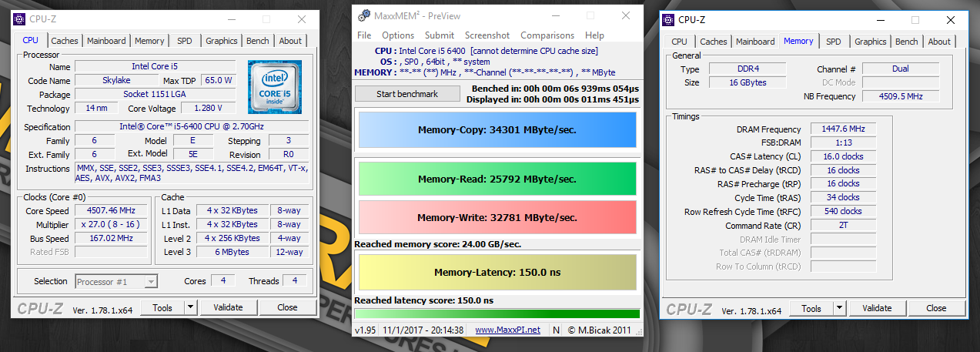Open the Submit menu in MaxxMEM
The image size is (980, 352).
[440, 35]
